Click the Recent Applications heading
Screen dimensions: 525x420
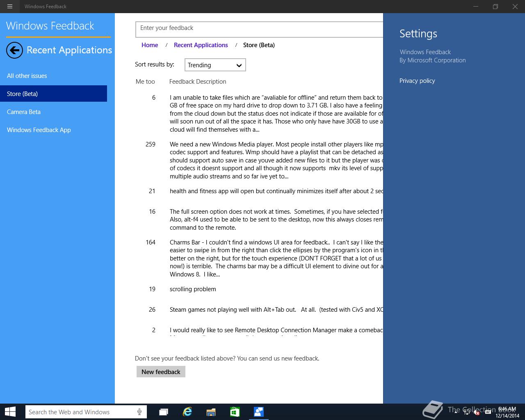(69, 50)
